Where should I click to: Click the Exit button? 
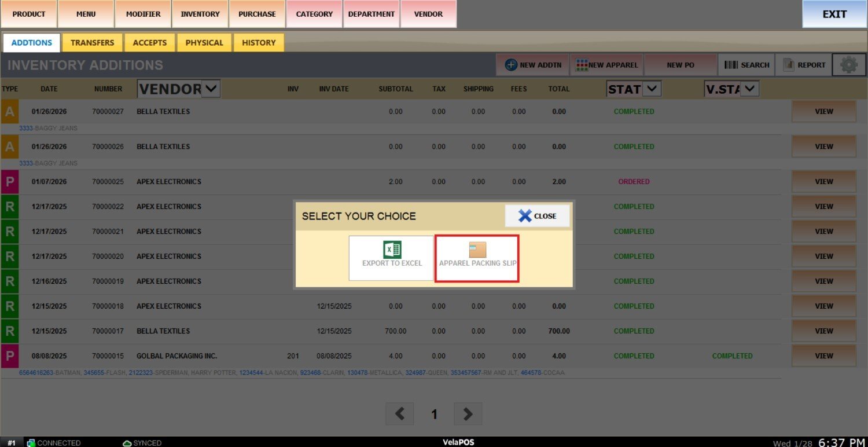tap(834, 14)
